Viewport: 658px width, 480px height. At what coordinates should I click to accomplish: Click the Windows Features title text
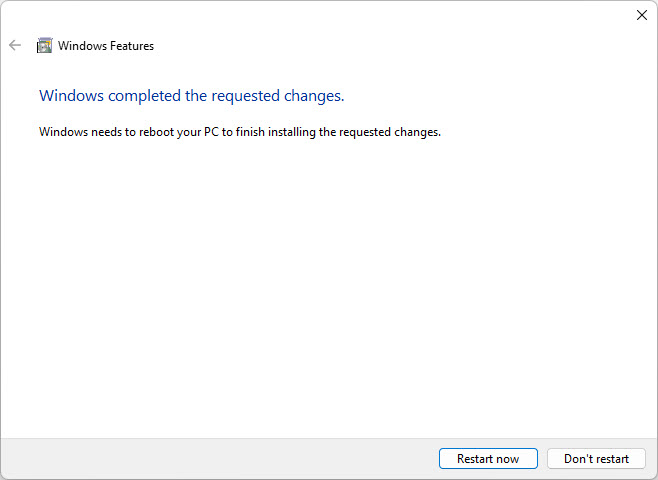coord(106,45)
